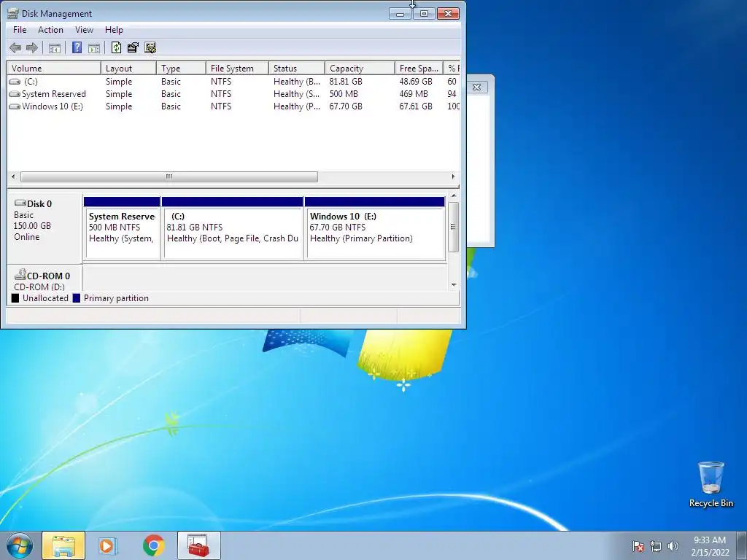
Task: Click the 469 MB free space cell
Action: (x=414, y=94)
